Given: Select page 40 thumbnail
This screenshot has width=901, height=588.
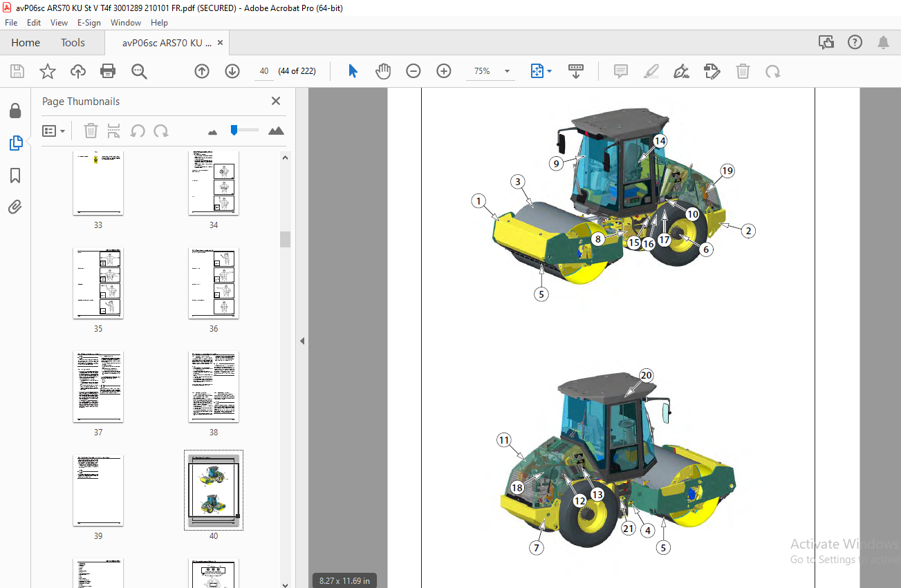Looking at the screenshot, I should [x=214, y=491].
